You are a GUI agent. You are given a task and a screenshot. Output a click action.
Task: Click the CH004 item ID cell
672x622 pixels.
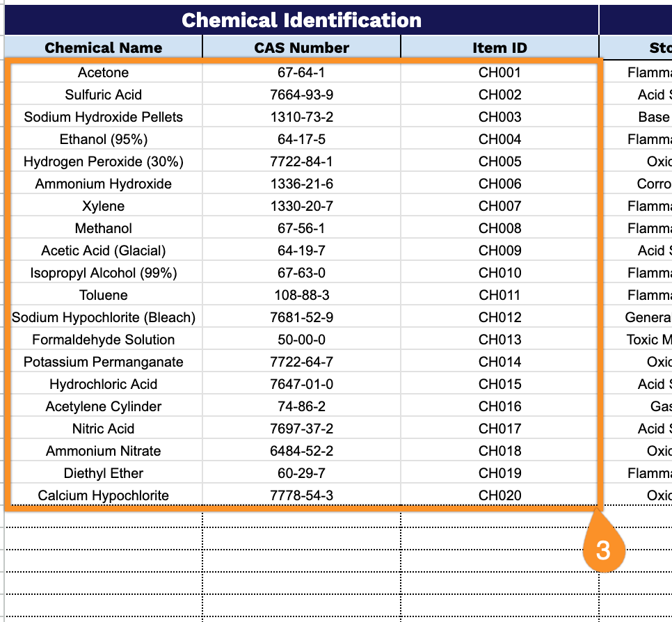(499, 139)
